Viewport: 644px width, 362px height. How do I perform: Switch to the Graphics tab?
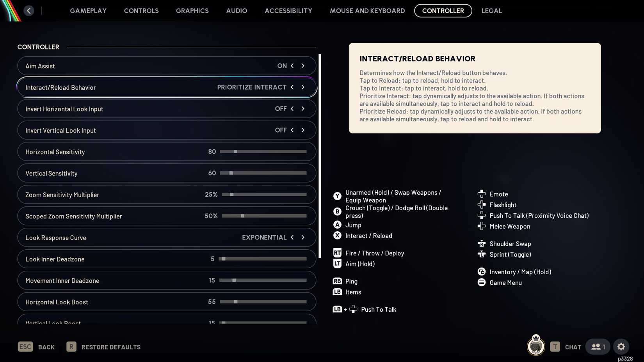pyautogui.click(x=192, y=11)
